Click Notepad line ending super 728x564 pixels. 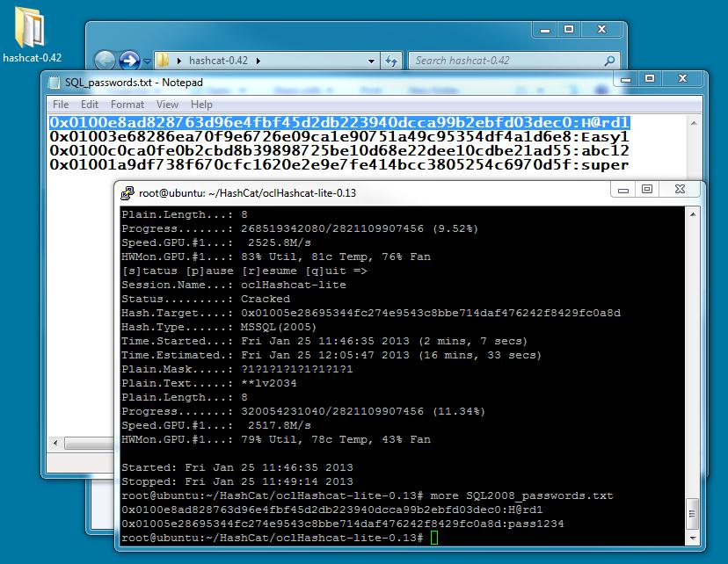[x=339, y=164]
